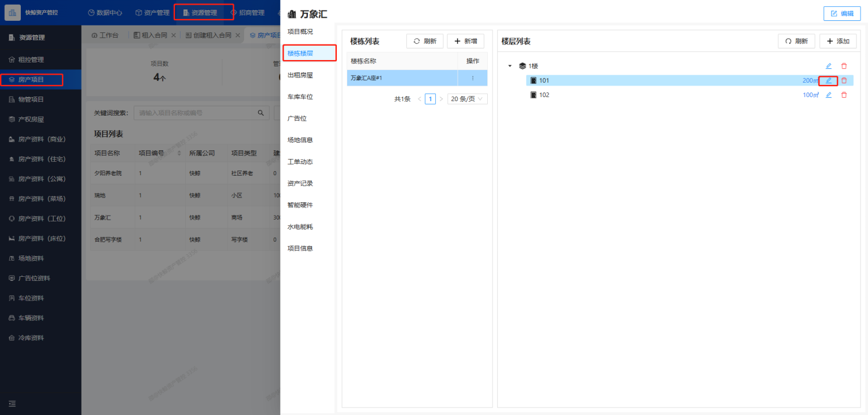868x415 pixels.
Task: Close the 创建租入合同 tab
Action: 238,35
